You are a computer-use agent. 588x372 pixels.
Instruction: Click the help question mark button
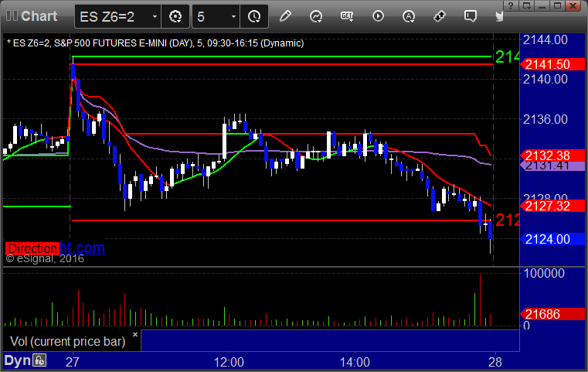tap(511, 5)
